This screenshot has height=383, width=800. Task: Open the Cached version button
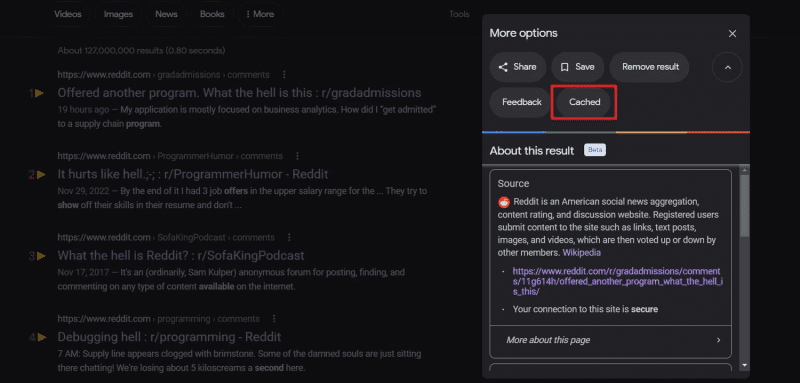[584, 102]
